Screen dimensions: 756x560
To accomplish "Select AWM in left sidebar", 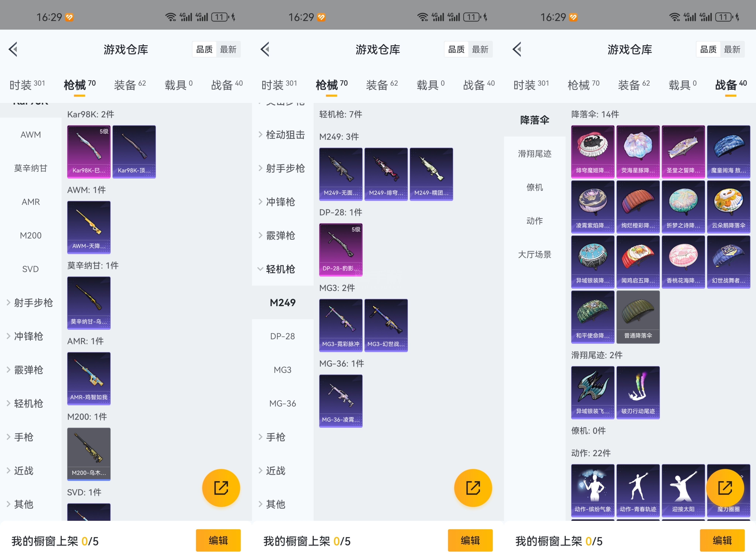I will 30,135.
